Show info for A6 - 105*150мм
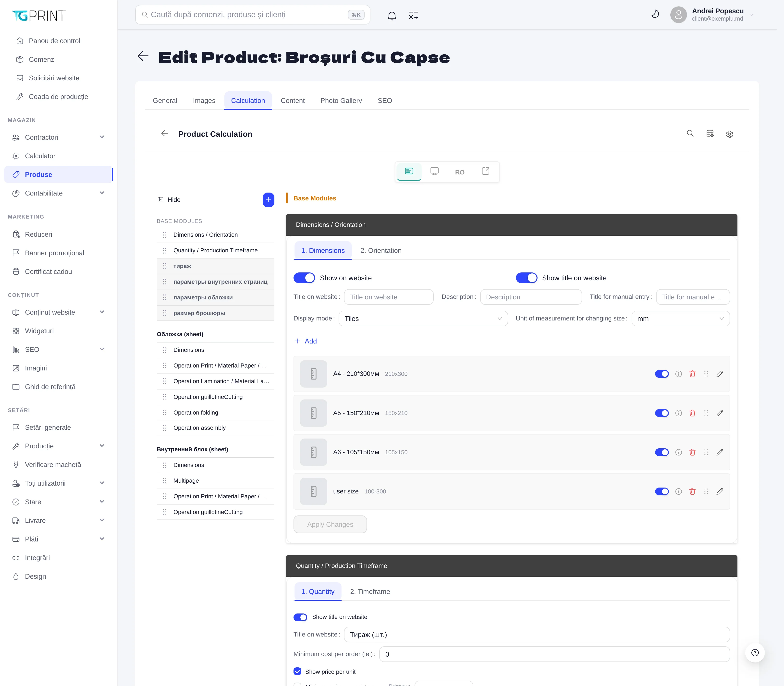The width and height of the screenshot is (784, 686). click(x=678, y=452)
